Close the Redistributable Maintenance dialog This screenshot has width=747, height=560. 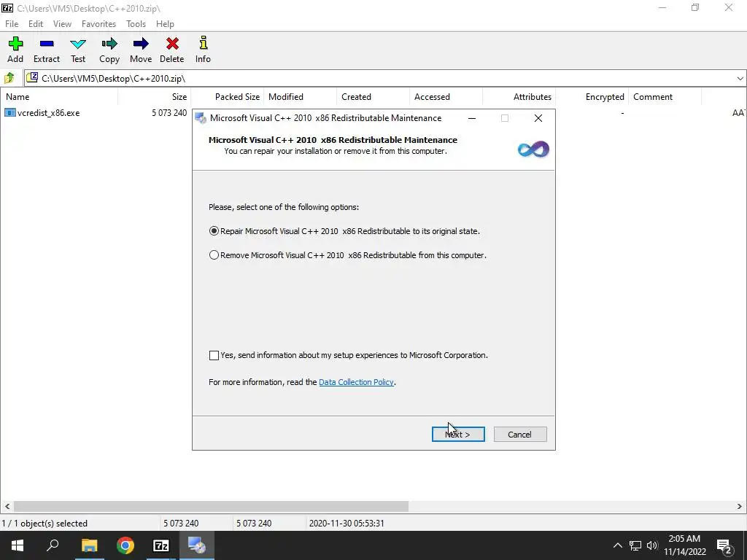click(x=538, y=118)
